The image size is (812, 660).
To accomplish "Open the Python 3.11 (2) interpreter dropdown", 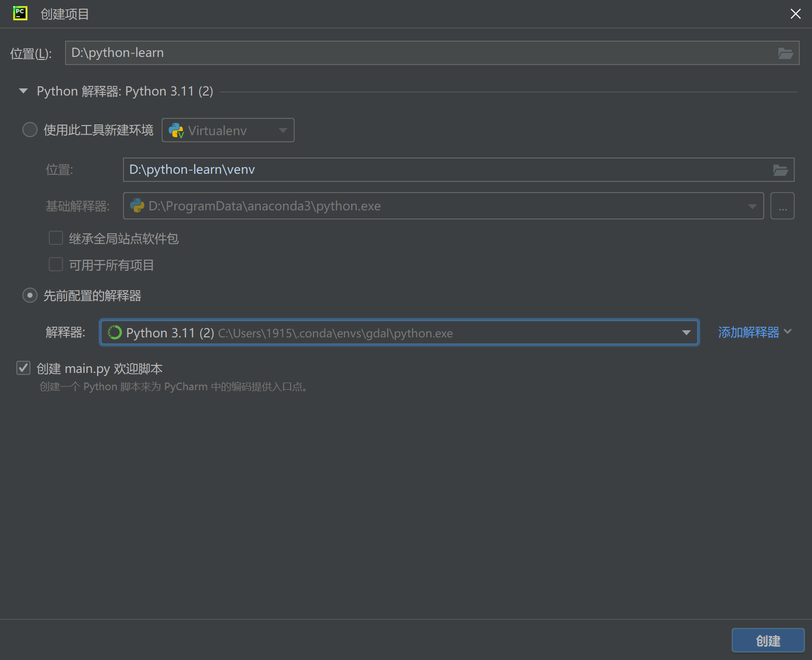I will 686,332.
